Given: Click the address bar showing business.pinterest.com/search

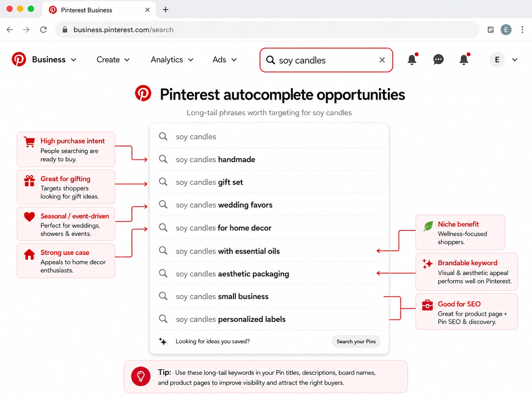Looking at the screenshot, I should click(267, 30).
